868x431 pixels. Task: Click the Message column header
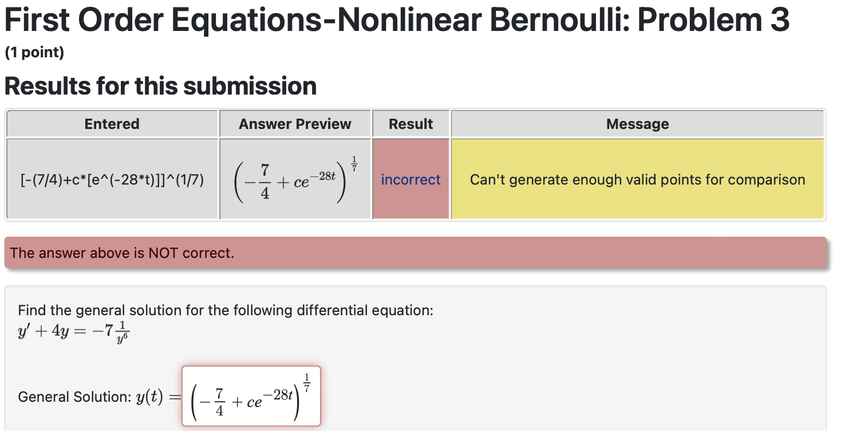(637, 123)
